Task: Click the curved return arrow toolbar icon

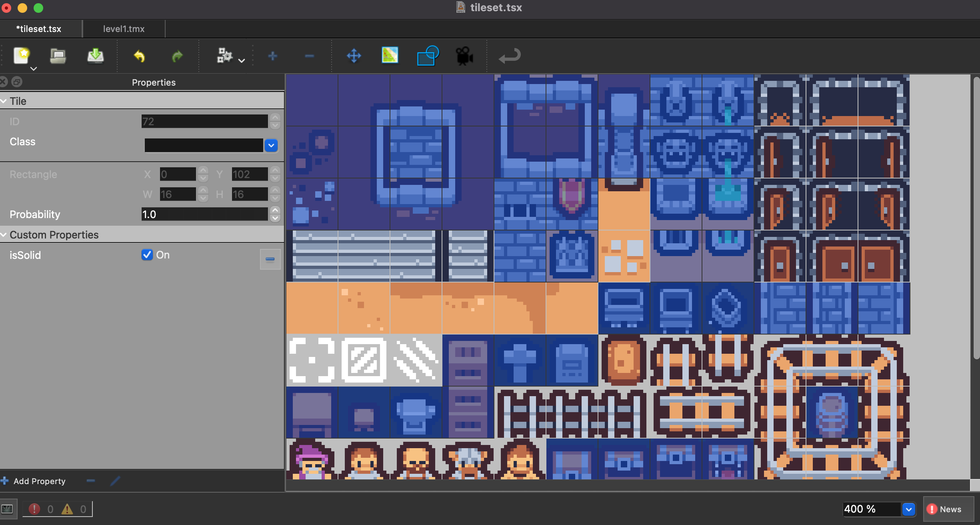Action: [x=510, y=56]
